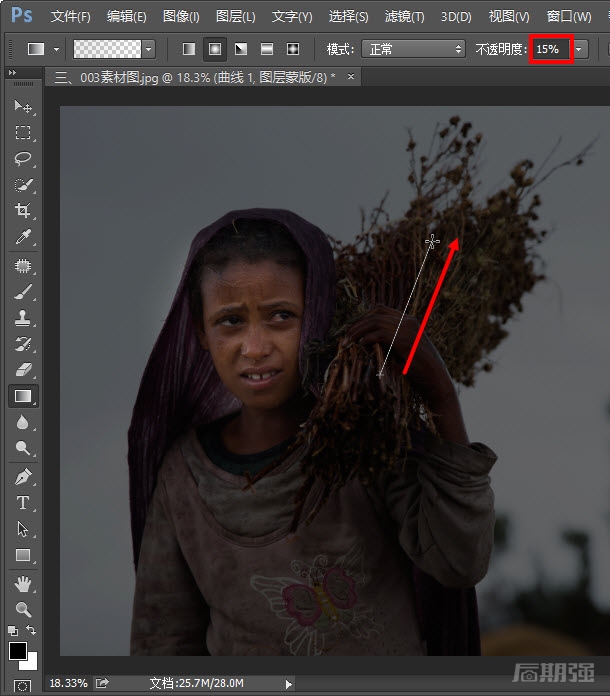Click the 文档:25.7M/28.0M status text

197,683
